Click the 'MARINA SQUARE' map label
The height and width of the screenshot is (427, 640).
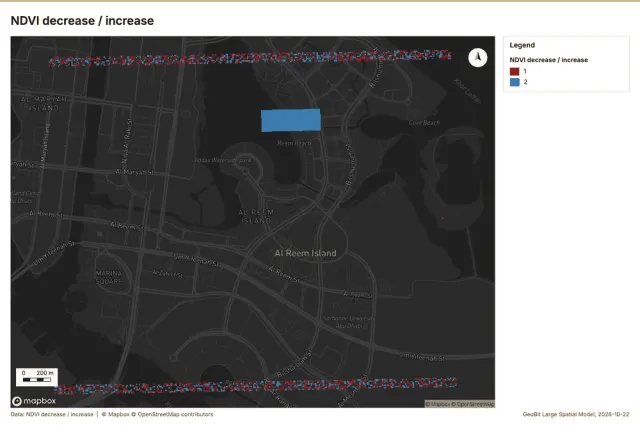click(109, 277)
